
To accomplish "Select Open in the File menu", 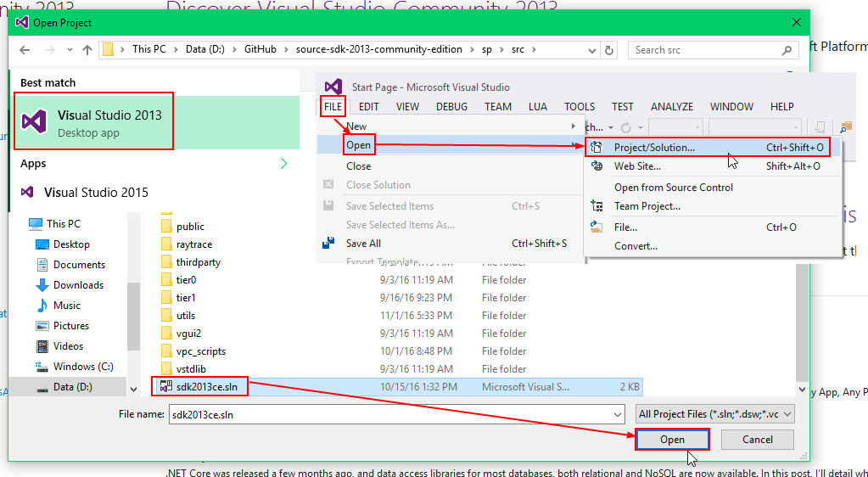I will click(358, 145).
